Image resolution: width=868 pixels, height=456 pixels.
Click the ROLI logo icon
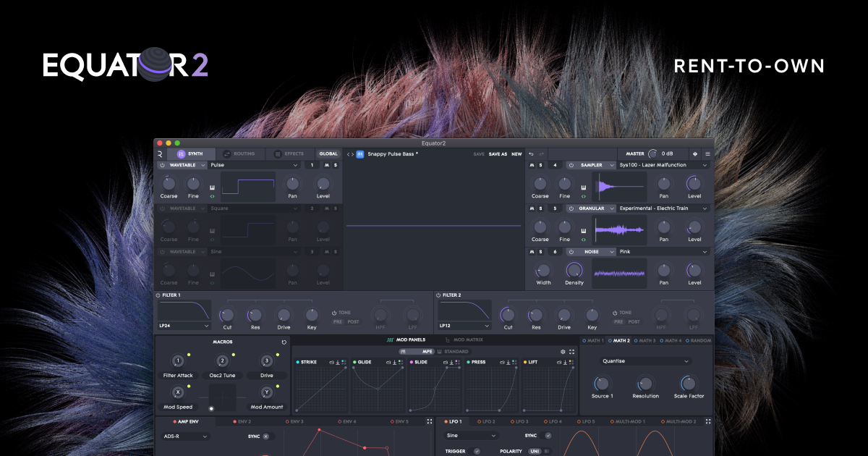pos(160,154)
